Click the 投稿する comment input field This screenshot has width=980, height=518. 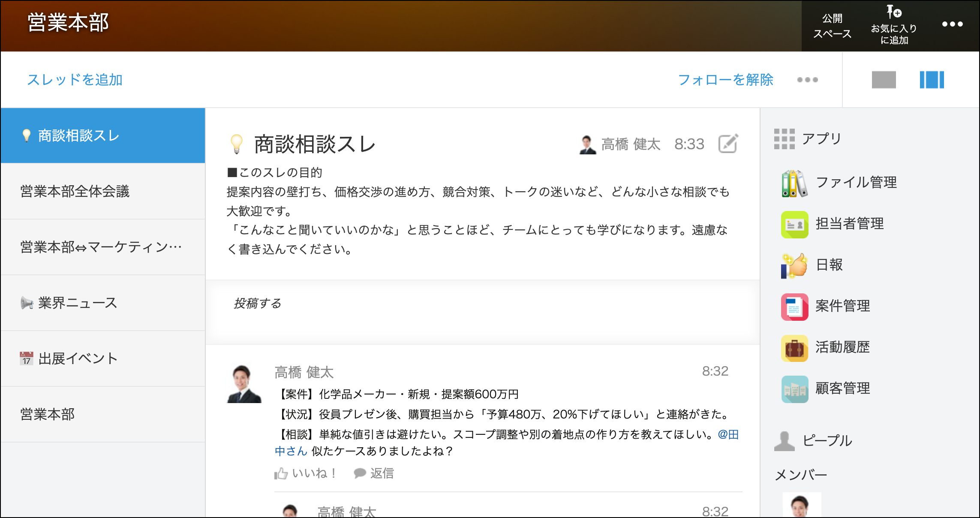click(x=482, y=312)
